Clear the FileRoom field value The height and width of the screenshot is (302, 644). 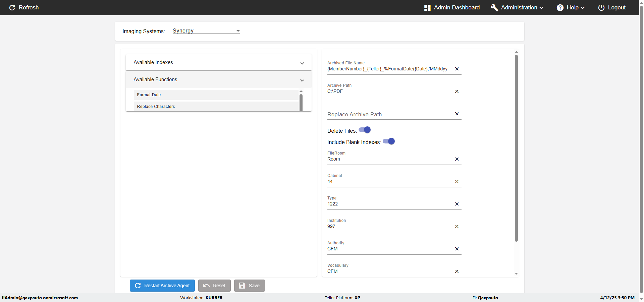coord(457,159)
